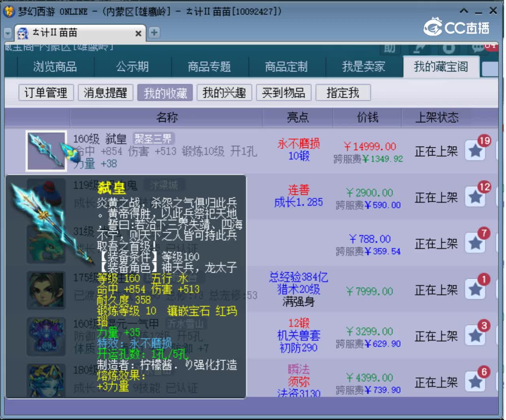The image size is (506, 420).
Task: Open 消息提醒 section
Action: click(106, 93)
